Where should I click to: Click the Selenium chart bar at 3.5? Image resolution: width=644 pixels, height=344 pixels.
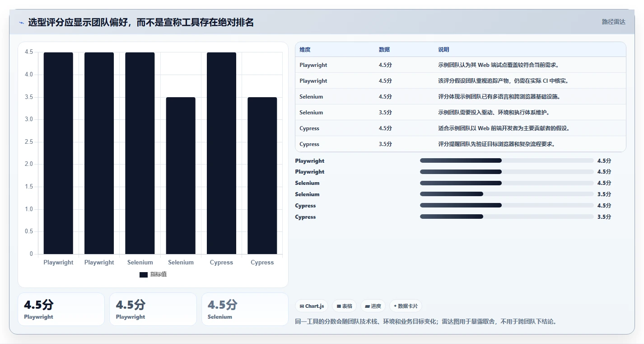pos(181,175)
